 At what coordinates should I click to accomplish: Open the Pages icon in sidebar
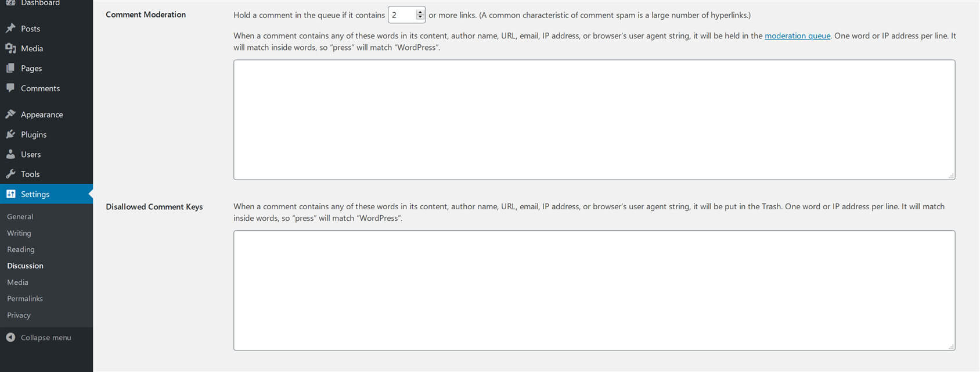(10, 68)
